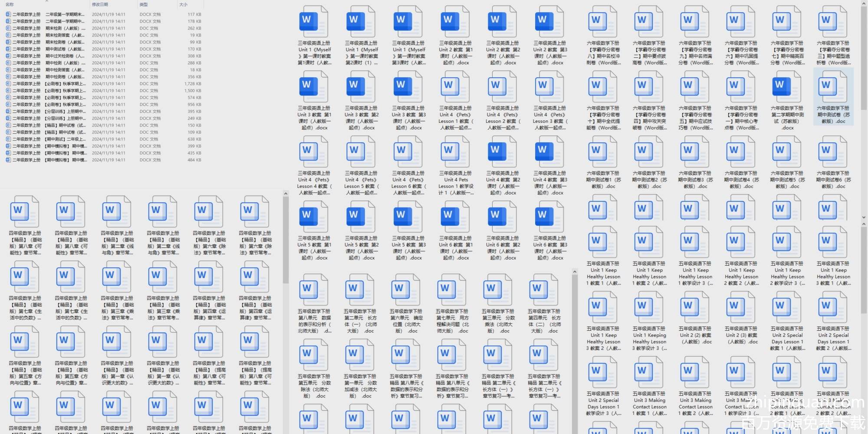Select the highlighted 期中测试卷（苏教版）.doc file icon
This screenshot has width=868, height=434.
[833, 86]
